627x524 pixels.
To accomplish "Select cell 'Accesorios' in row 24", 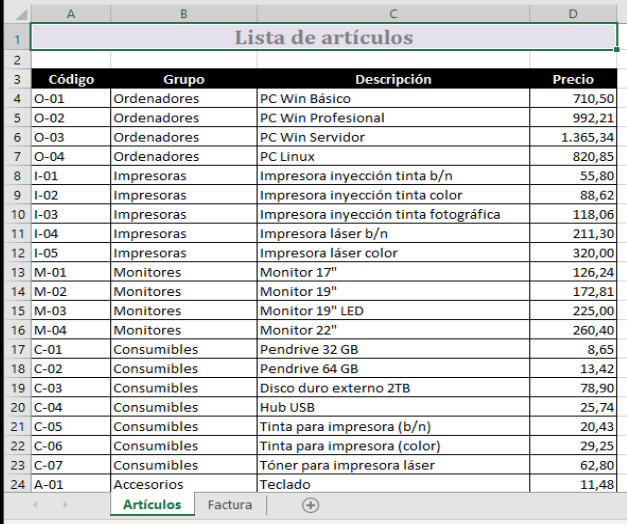I will tap(184, 484).
